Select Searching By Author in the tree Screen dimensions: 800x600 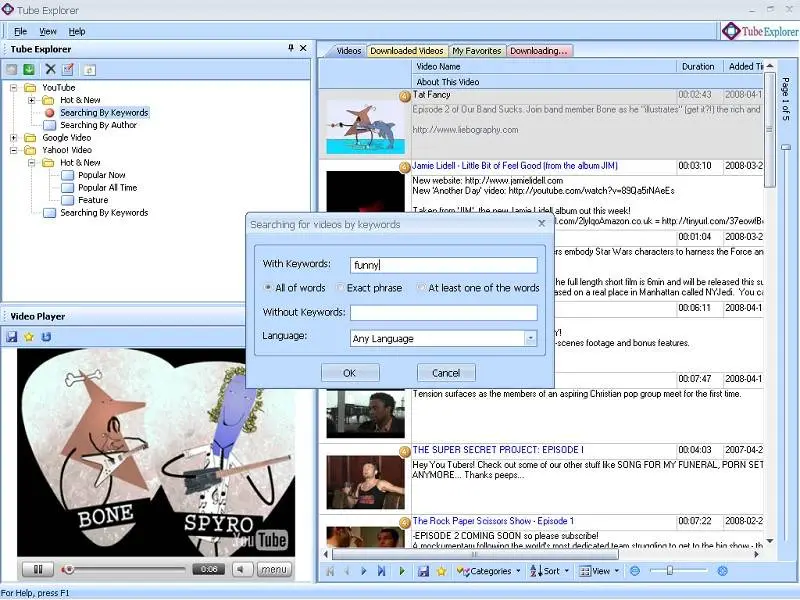pyautogui.click(x=98, y=125)
